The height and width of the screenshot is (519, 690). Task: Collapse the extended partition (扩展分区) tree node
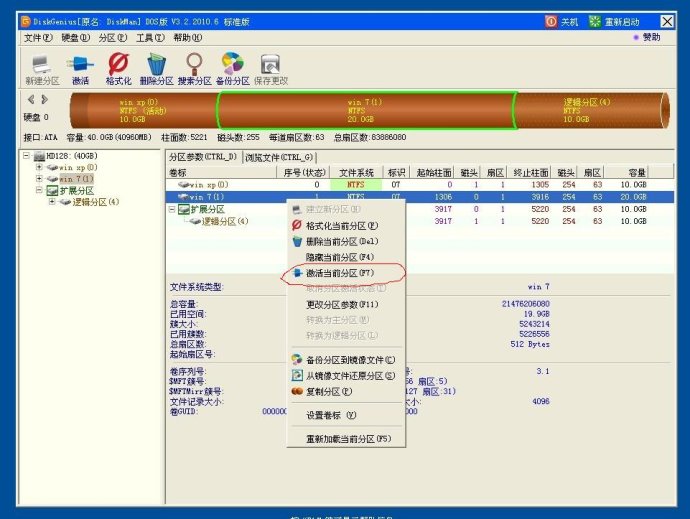click(x=39, y=190)
